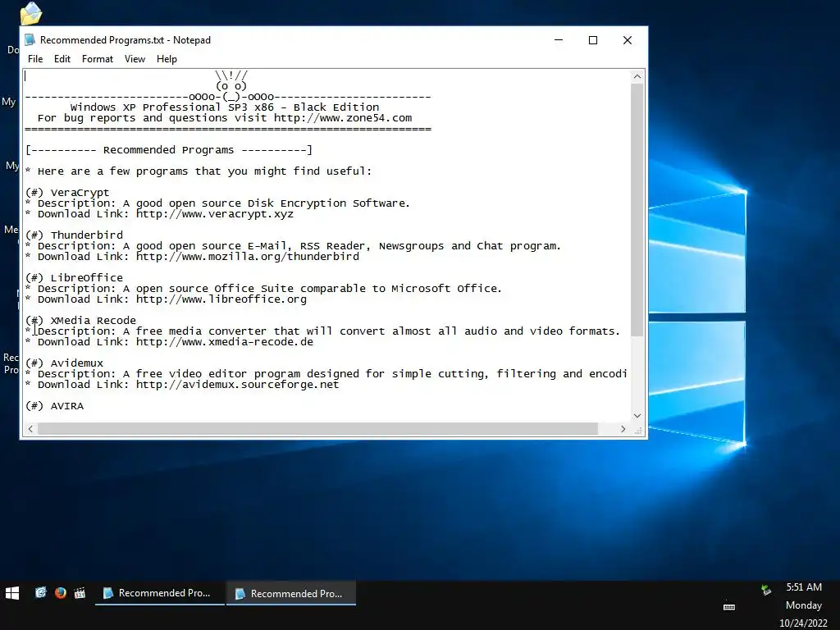Click the vertical scrollbar up arrow
The width and height of the screenshot is (840, 630).
pyautogui.click(x=637, y=76)
